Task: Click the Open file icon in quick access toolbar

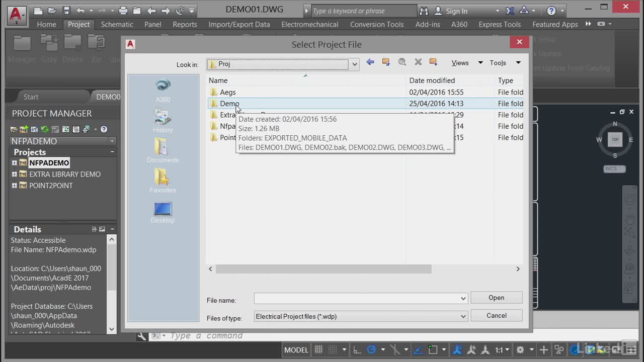Action: coord(52,11)
